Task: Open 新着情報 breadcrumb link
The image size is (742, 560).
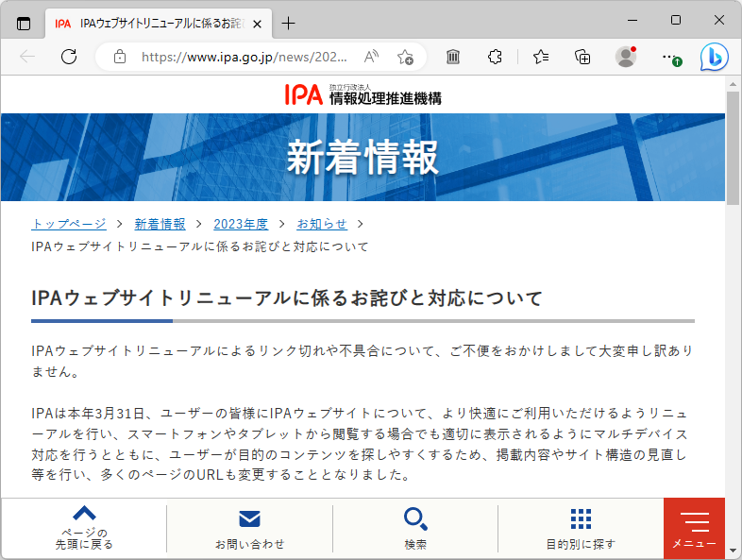Action: tap(160, 224)
